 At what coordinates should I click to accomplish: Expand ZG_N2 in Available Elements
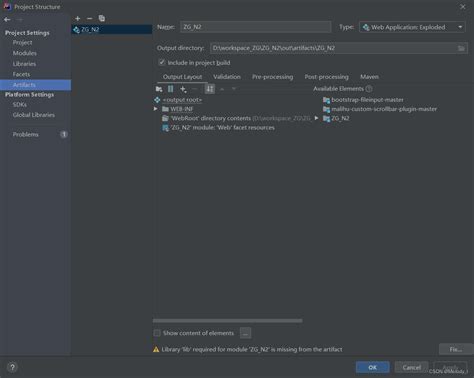point(316,118)
